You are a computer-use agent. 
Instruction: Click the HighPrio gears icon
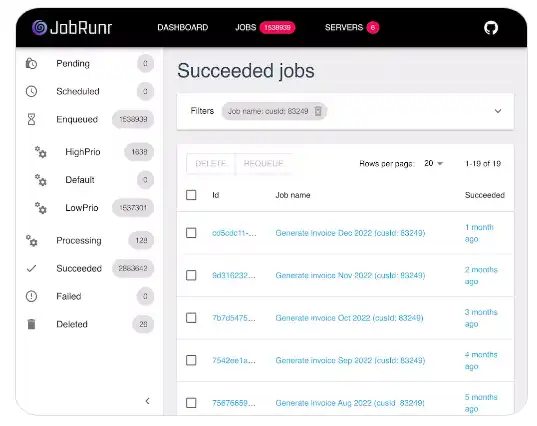click(40, 152)
